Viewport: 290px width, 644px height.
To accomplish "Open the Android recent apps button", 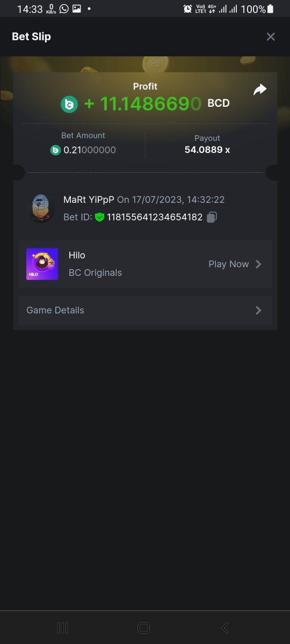I will coord(62,627).
